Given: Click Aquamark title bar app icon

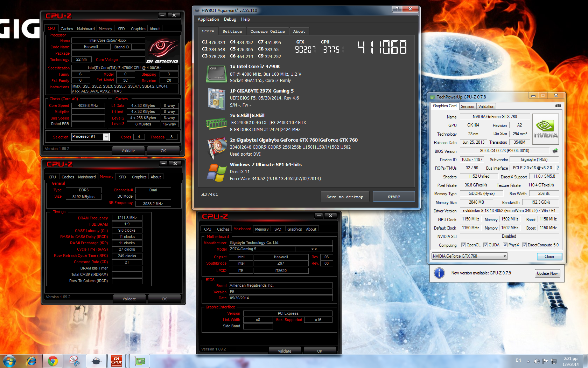Looking at the screenshot, I should coord(197,11).
